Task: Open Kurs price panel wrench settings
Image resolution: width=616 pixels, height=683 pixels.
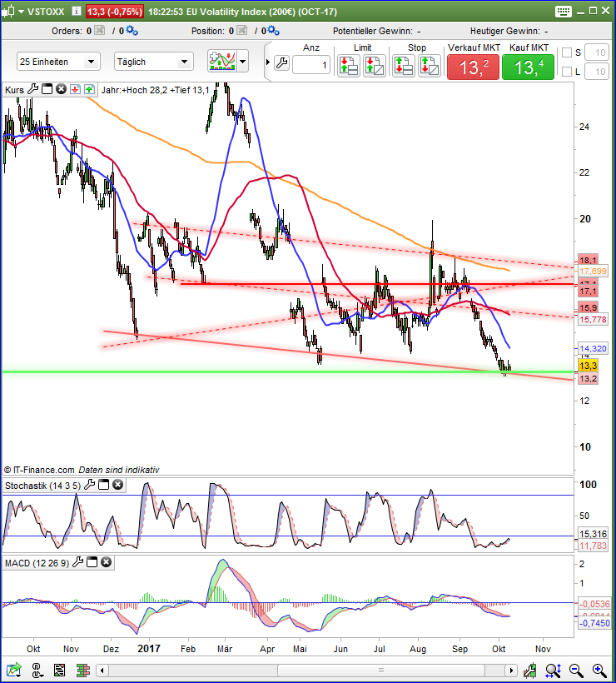Action: 32,89
